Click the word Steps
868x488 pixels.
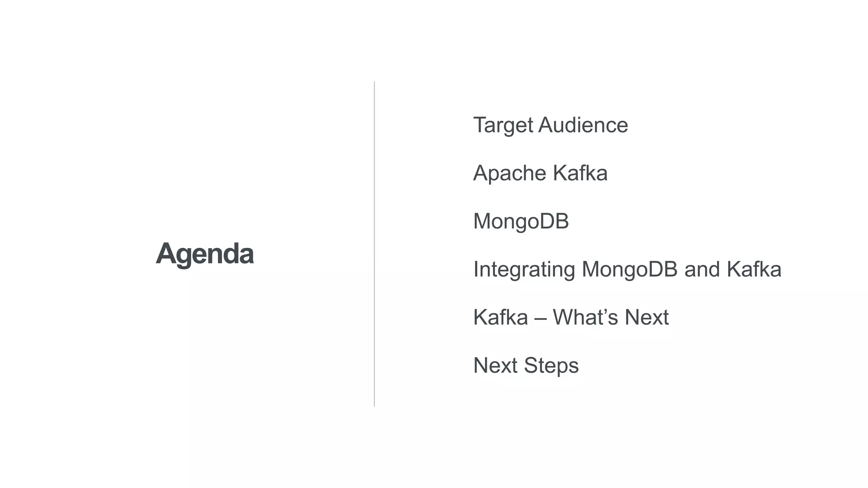click(551, 366)
